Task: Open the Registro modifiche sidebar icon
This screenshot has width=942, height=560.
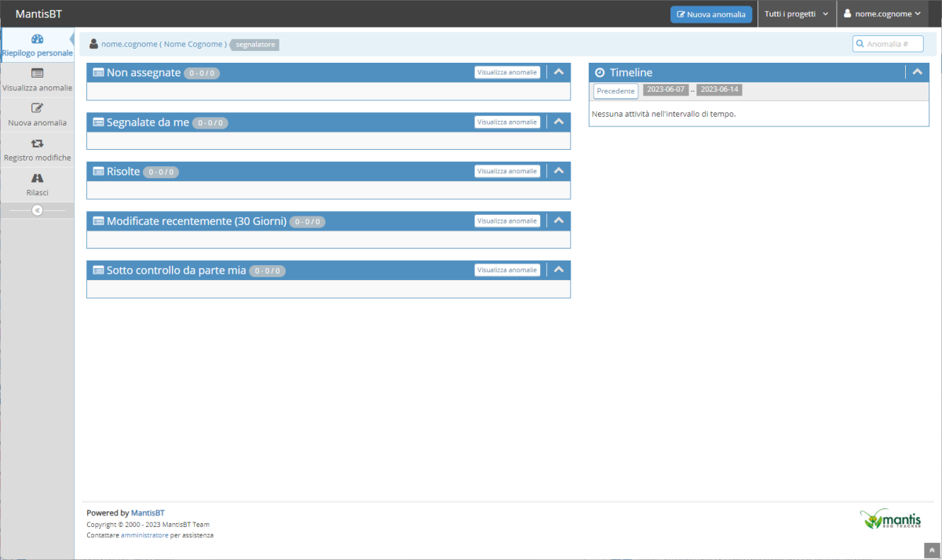Action: tap(37, 144)
